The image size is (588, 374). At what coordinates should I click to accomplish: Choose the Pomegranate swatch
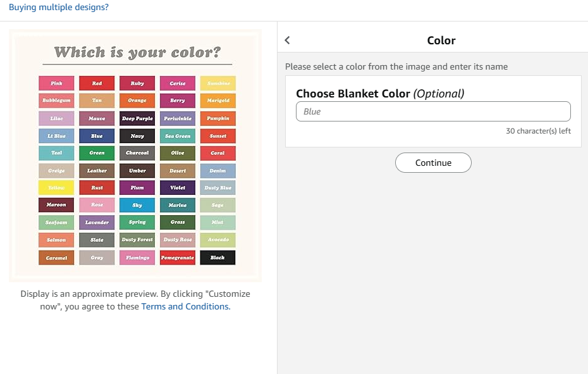178,258
